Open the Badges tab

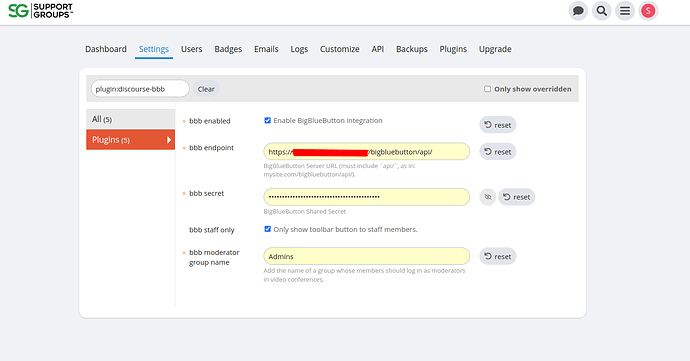click(228, 49)
